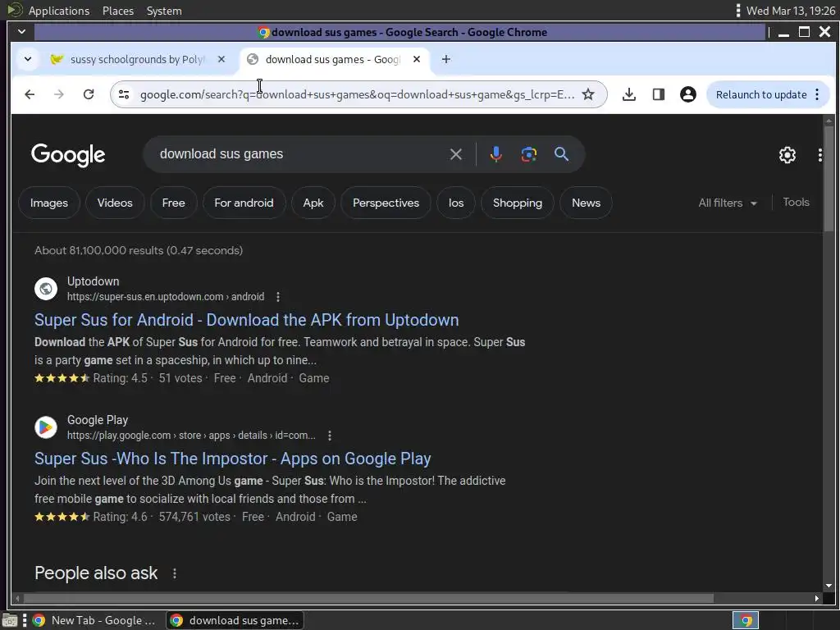Click the play.google.com result URL
This screenshot has height=630, width=840.
click(191, 436)
